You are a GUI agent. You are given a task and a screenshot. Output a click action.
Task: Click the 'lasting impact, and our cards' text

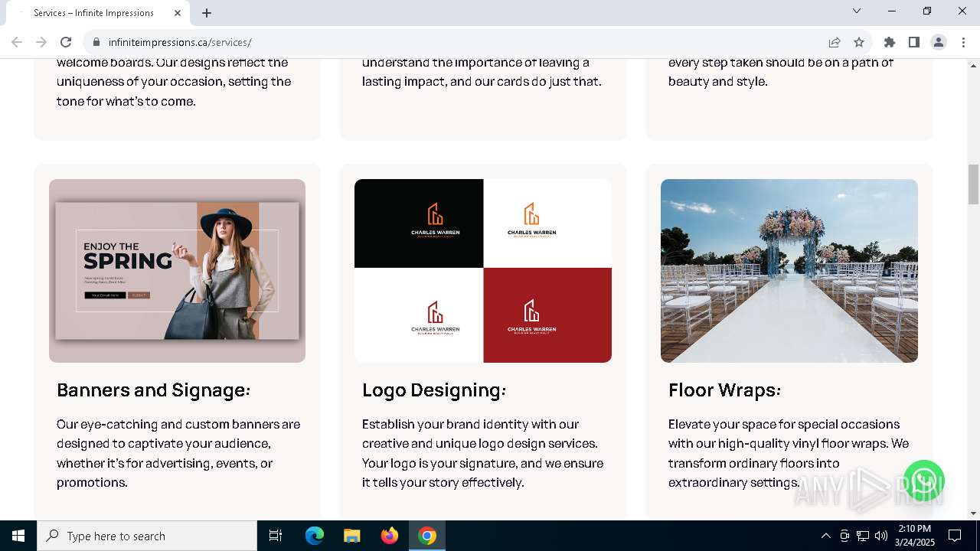[x=482, y=81]
